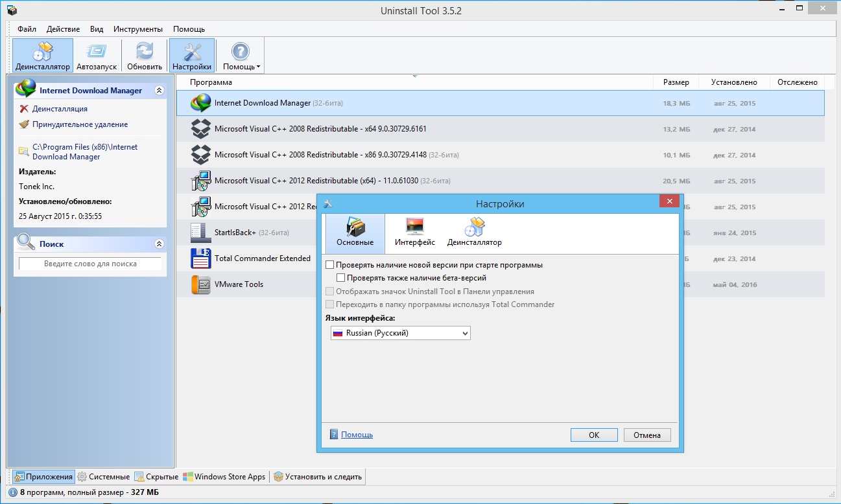Click the Обновить refresh toolbar icon
This screenshot has width=841, height=504.
click(145, 56)
